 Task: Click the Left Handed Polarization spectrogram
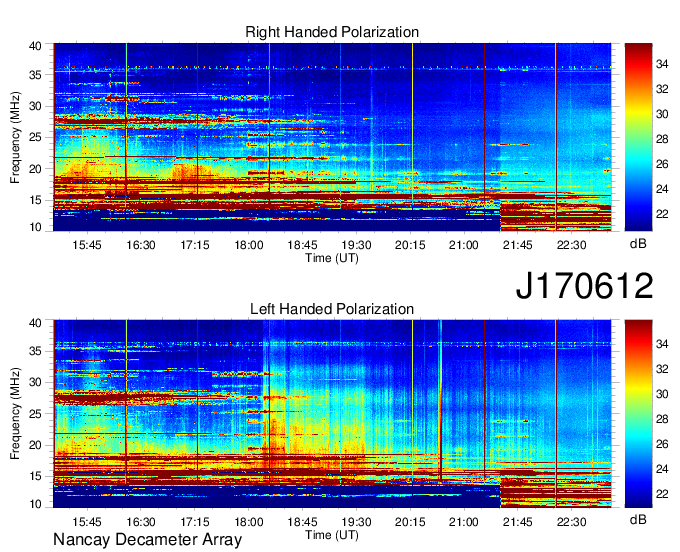(x=332, y=414)
